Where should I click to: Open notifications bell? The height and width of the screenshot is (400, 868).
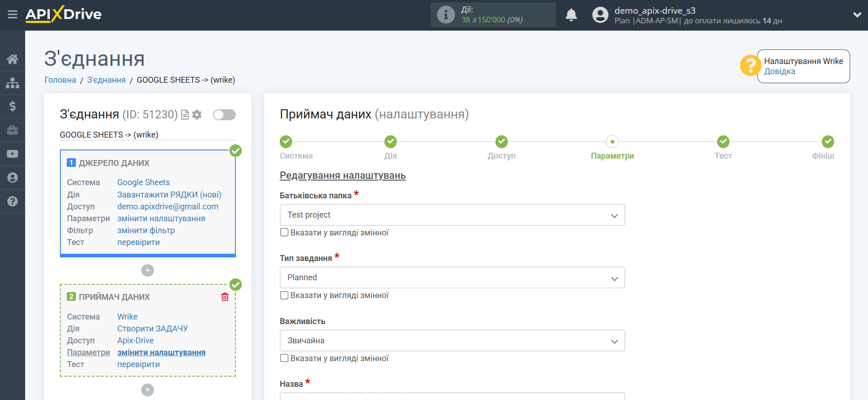(x=571, y=15)
